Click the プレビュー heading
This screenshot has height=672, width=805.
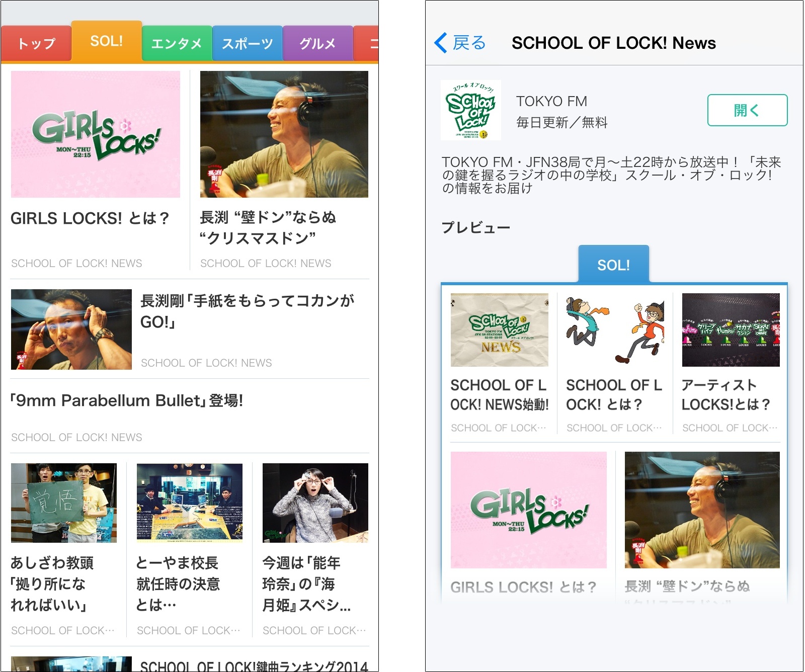click(476, 228)
